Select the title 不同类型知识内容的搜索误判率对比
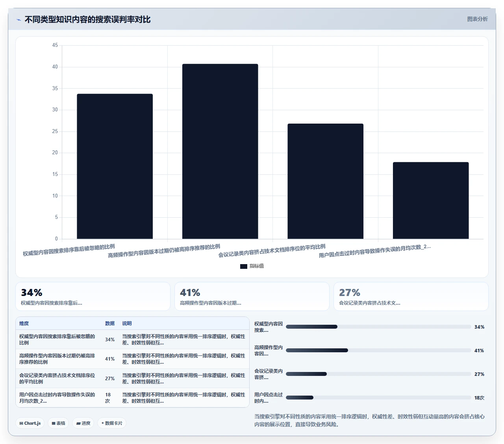504x444 pixels. [x=87, y=19]
